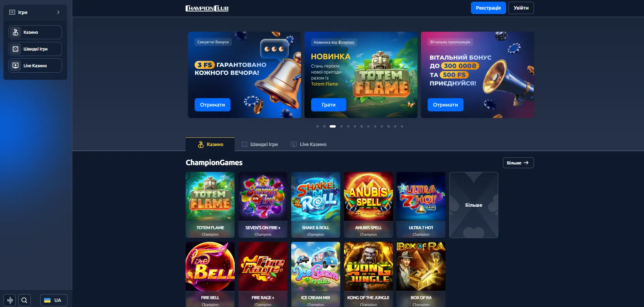The width and height of the screenshot is (644, 307).
Task: Click the Казино sidebar icon
Action: tap(15, 32)
